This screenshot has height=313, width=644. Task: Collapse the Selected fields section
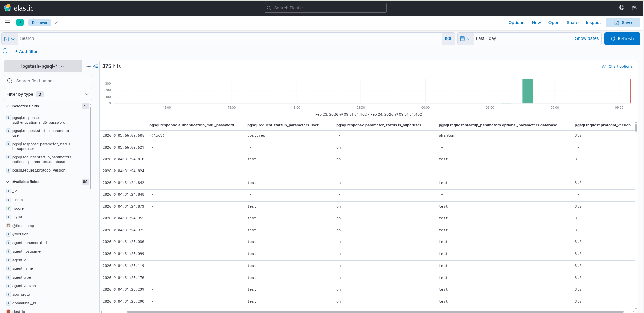[7, 106]
